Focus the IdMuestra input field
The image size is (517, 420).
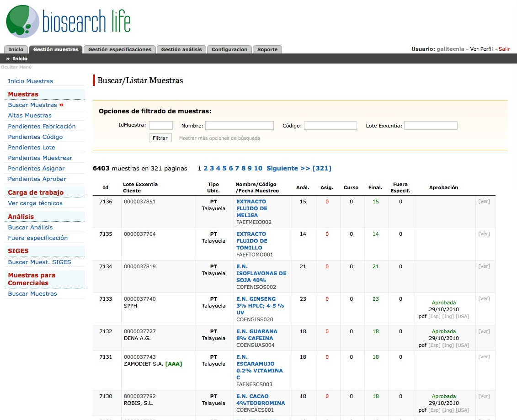click(x=161, y=125)
